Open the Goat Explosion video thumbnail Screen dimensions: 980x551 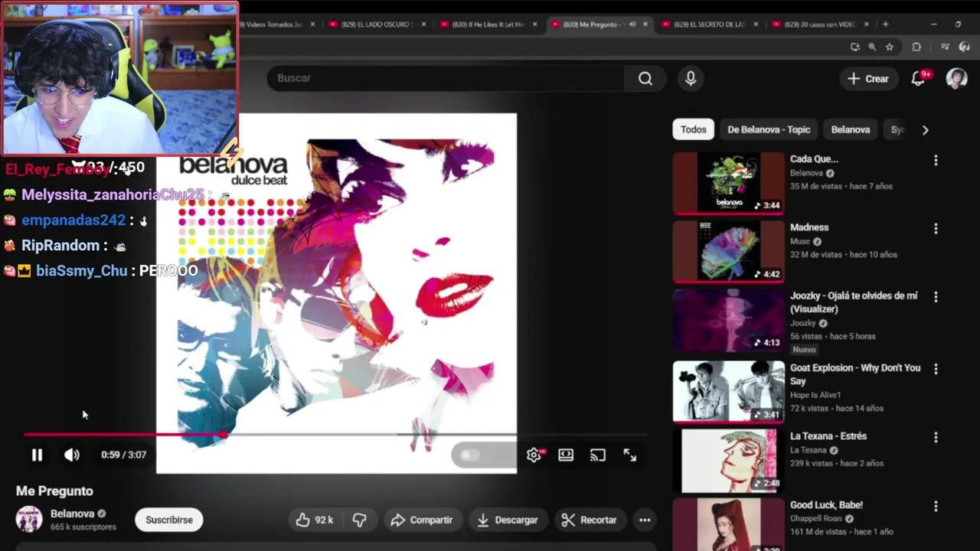point(729,392)
